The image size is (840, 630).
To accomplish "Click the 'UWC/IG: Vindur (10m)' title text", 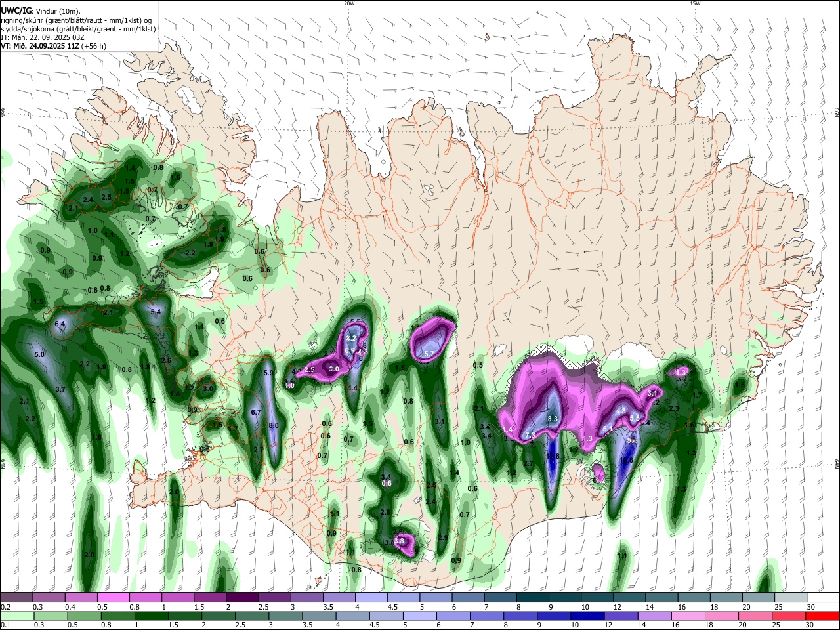I will (x=40, y=11).
